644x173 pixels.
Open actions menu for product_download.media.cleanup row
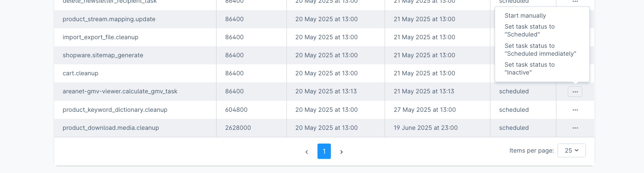(575, 128)
